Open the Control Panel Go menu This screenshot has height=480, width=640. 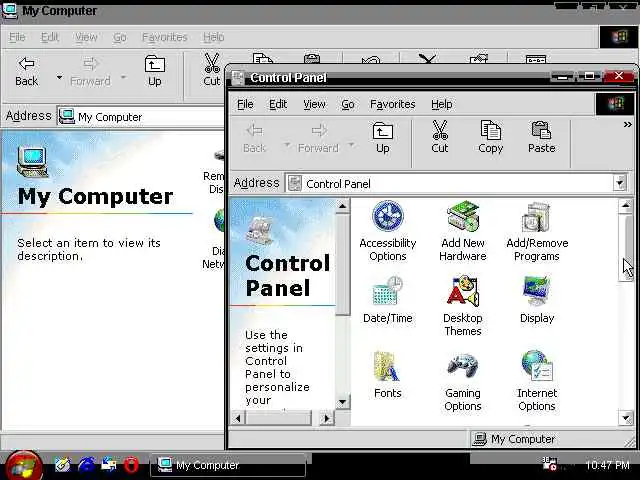tap(348, 104)
